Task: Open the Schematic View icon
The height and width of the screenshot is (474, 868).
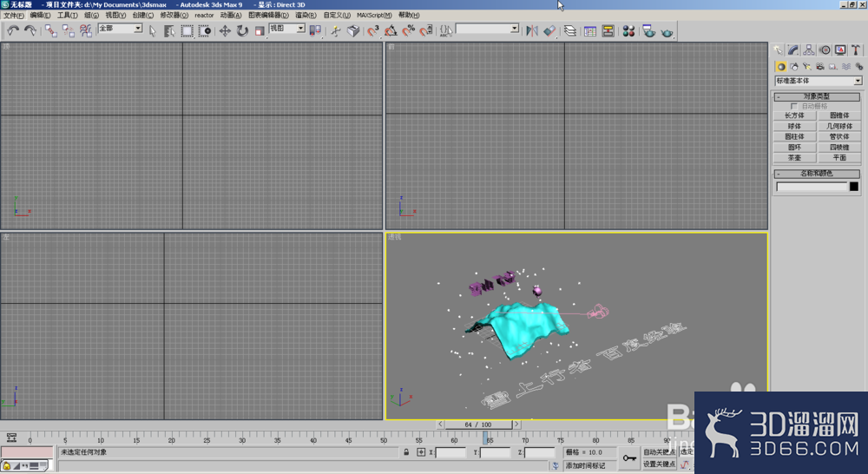Action: [608, 31]
